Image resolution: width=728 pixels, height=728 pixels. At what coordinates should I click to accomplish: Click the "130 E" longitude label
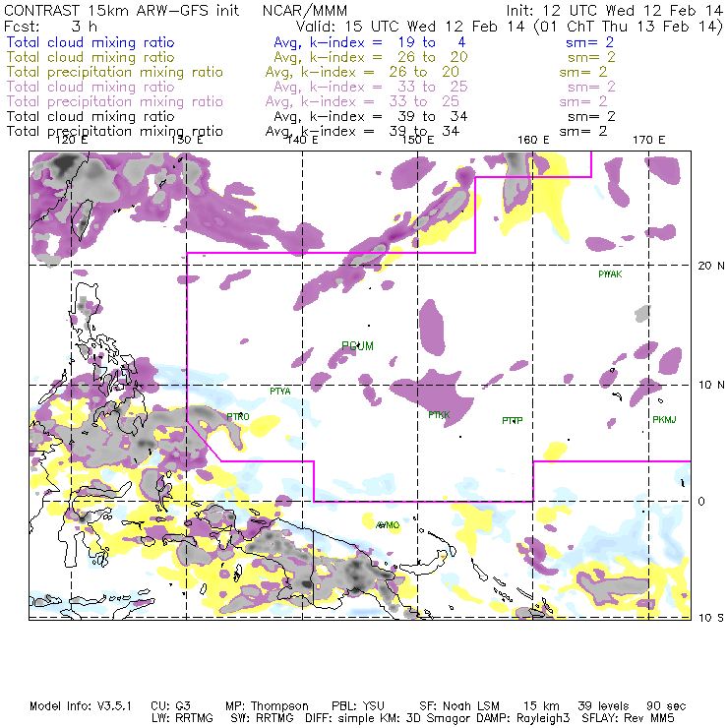tap(187, 140)
